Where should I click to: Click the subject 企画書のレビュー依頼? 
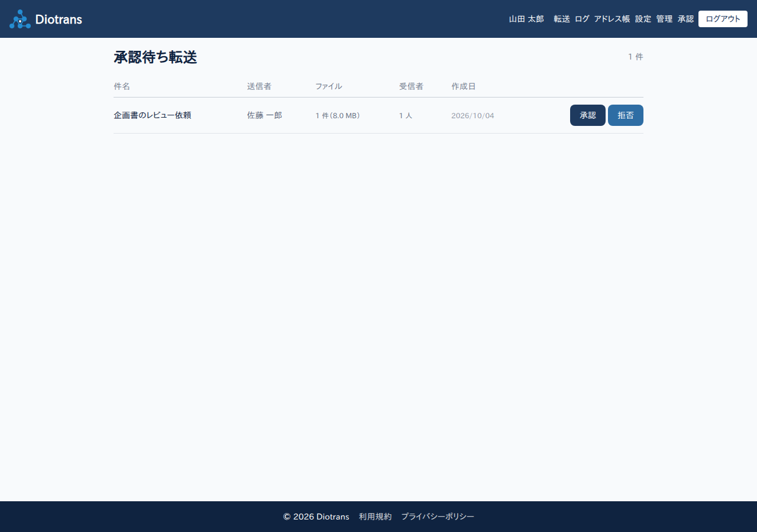(153, 115)
